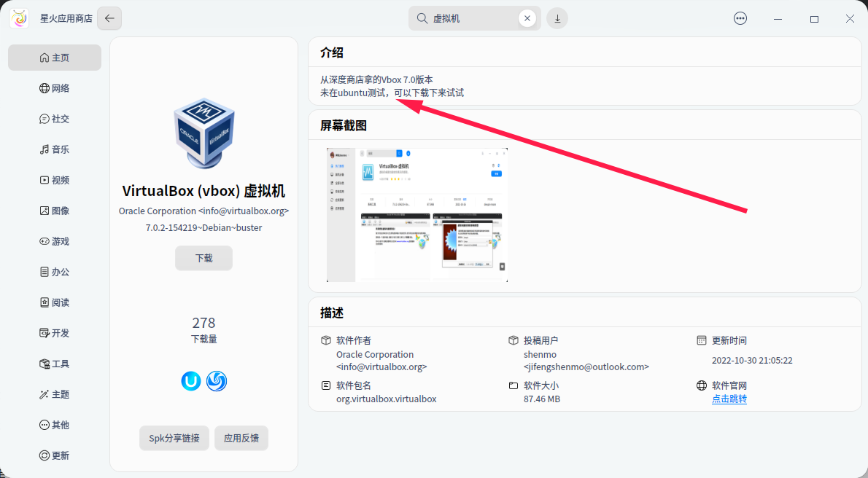Click the deepin support badge icon
The width and height of the screenshot is (868, 478).
217,381
